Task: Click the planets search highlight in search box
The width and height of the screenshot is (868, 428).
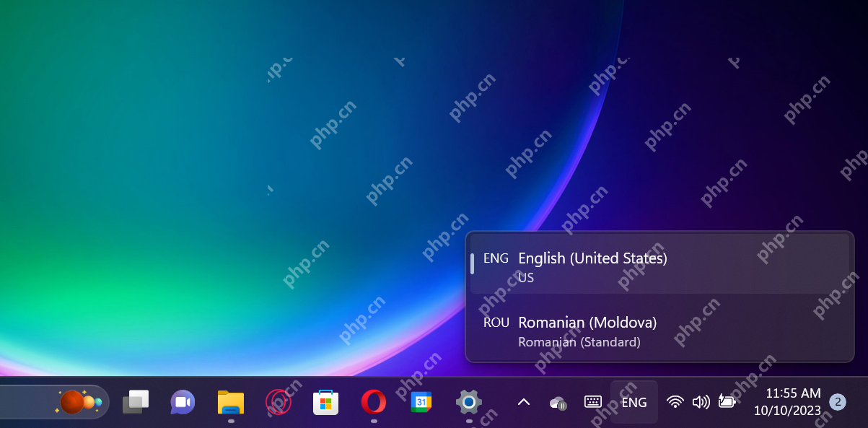Action: point(78,402)
